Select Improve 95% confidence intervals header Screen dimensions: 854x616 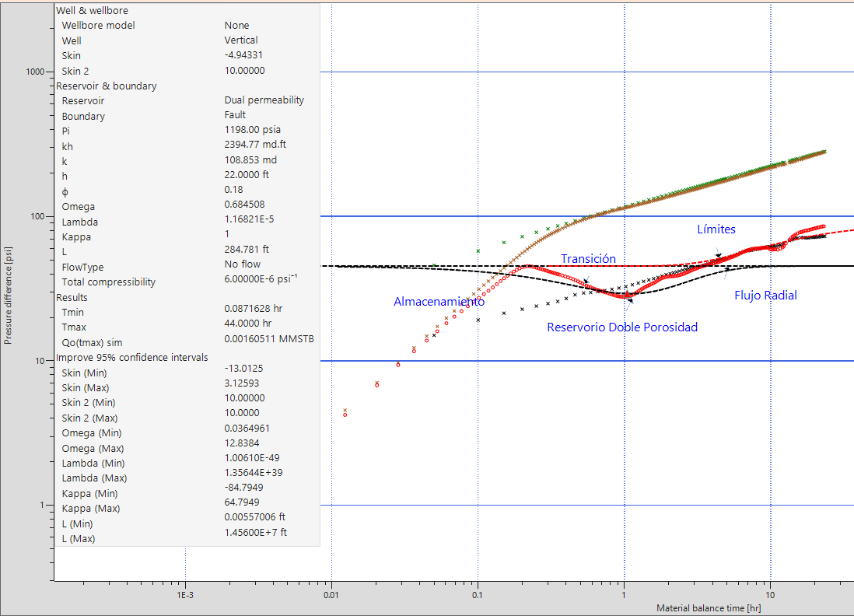[x=132, y=357]
